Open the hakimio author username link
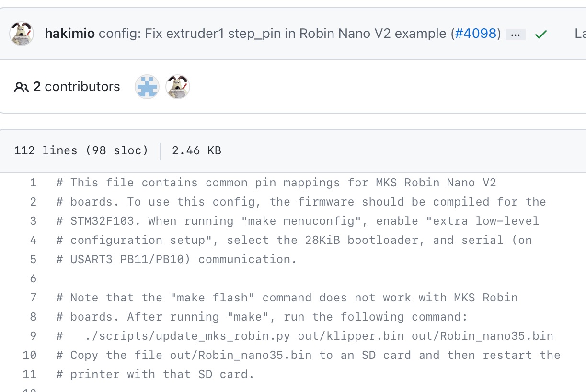The image size is (586, 392). click(x=70, y=34)
